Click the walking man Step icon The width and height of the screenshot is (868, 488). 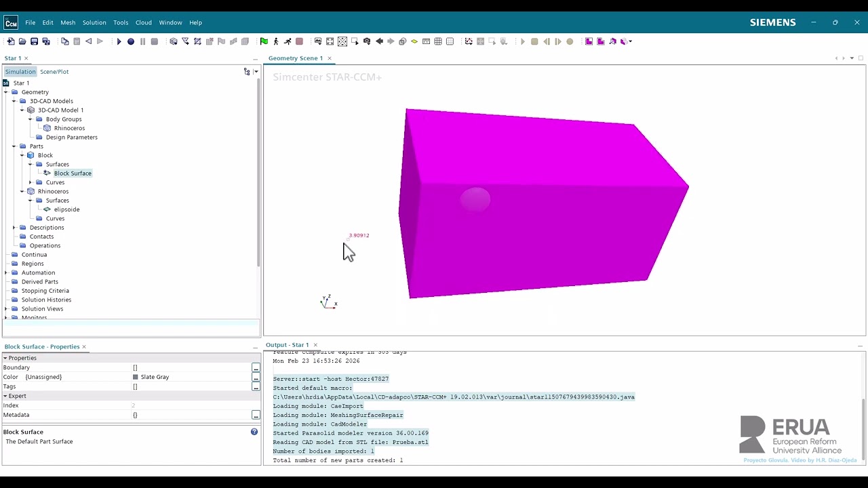pos(276,41)
